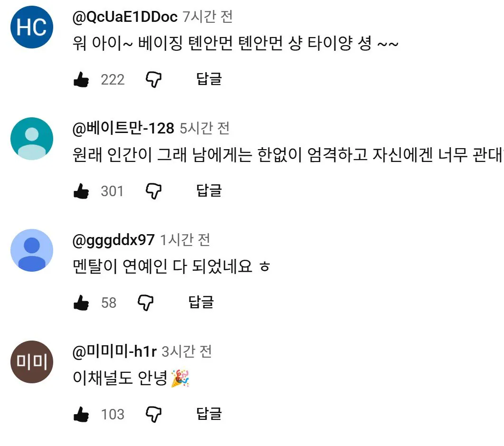Open the @gggddx97 channel link
Viewport: 504px width, 446px height.
114,240
